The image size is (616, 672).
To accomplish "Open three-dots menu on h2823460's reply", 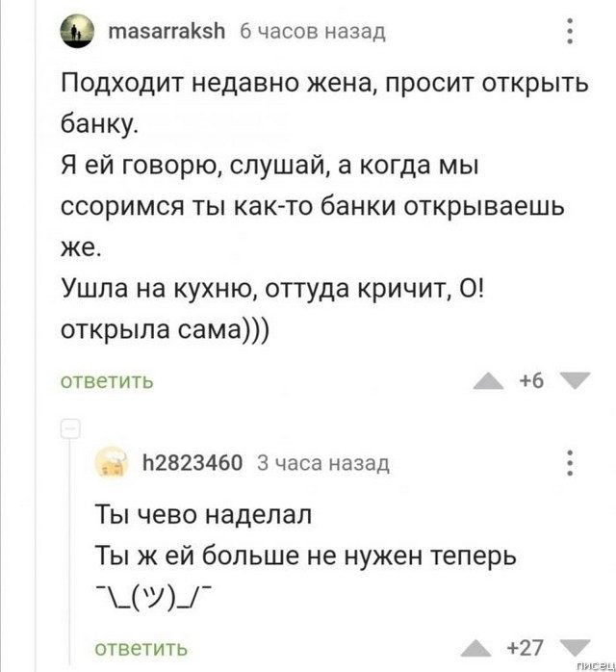I will point(569,464).
